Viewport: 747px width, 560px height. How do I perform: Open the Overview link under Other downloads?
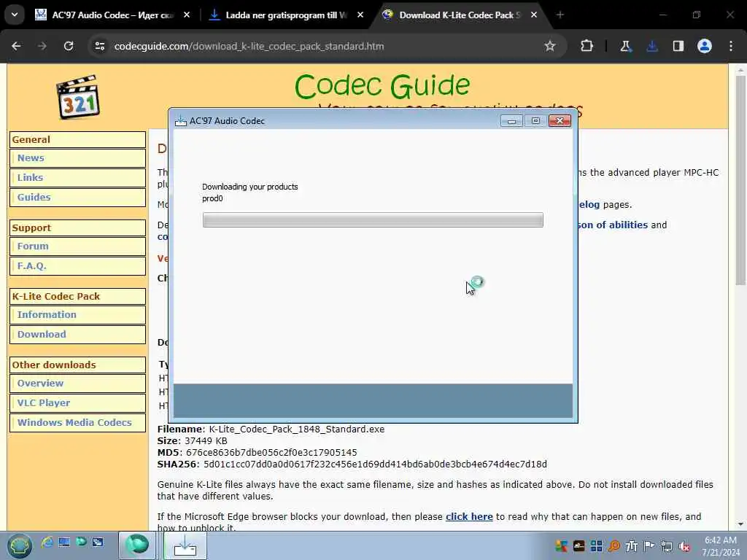point(77,384)
